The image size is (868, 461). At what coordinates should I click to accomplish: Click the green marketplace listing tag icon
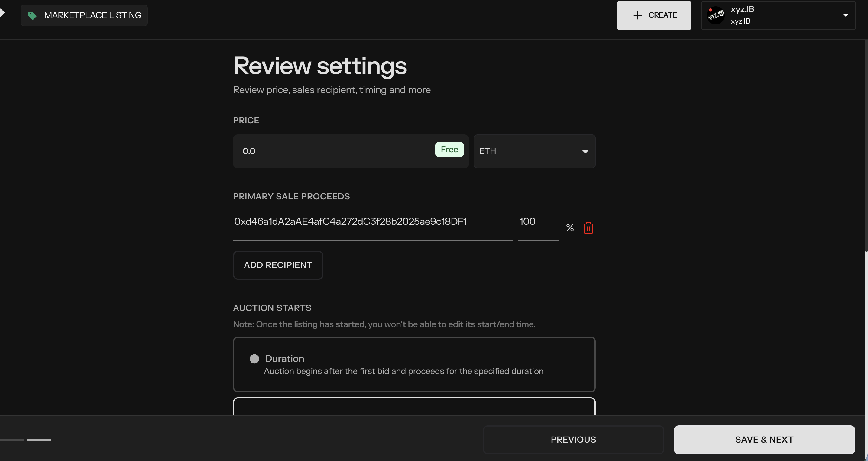coord(32,15)
